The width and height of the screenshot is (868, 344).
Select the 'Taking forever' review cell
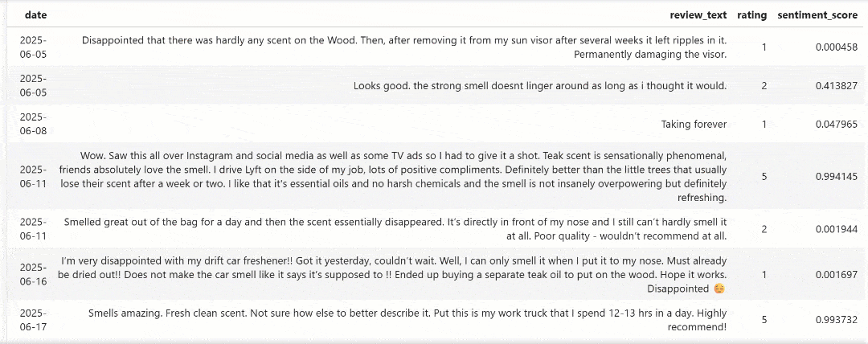coord(693,125)
